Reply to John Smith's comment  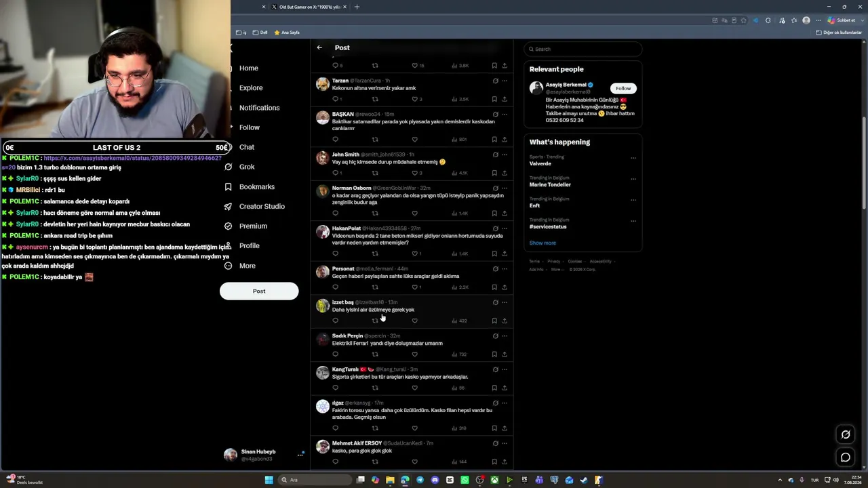(335, 173)
